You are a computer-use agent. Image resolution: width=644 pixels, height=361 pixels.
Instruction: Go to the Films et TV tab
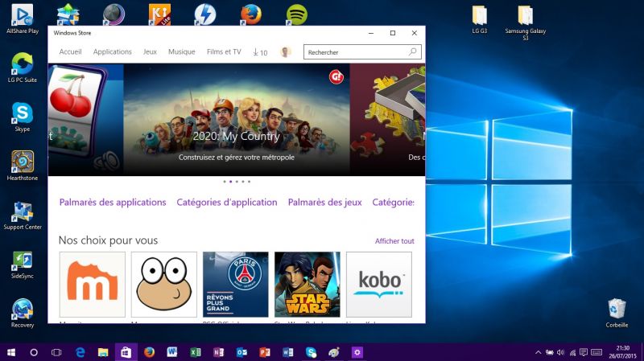(224, 51)
